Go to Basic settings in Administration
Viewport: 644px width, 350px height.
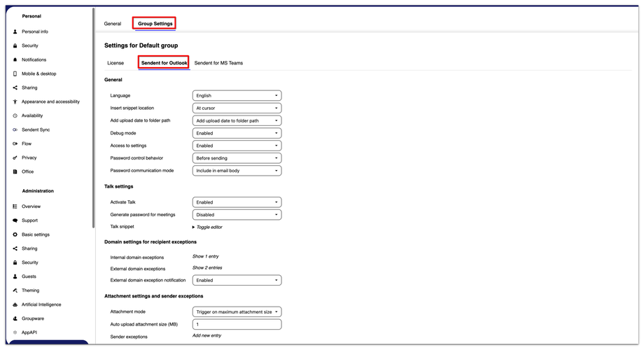pyautogui.click(x=35, y=234)
